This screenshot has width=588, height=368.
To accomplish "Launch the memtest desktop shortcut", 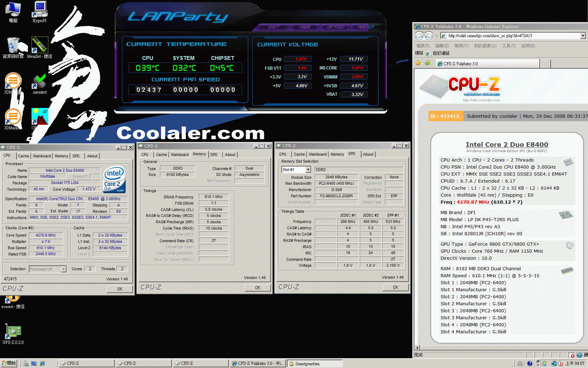I will (40, 83).
